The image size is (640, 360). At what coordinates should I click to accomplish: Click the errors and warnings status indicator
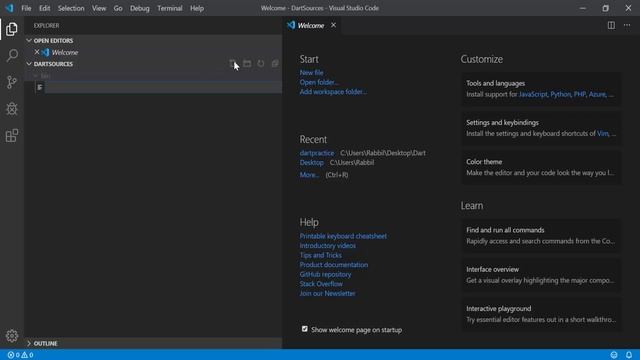tap(20, 355)
